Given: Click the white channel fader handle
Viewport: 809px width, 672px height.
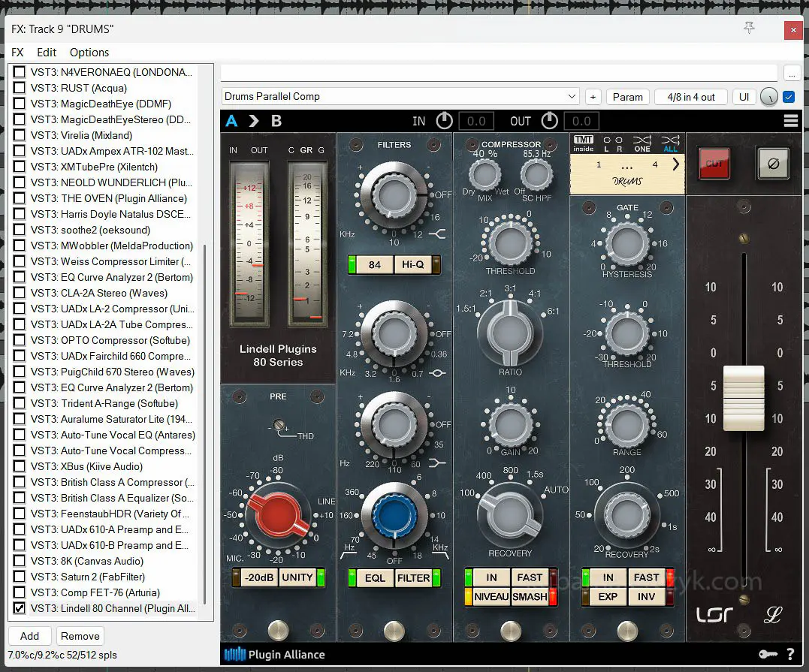Looking at the screenshot, I should coord(743,398).
